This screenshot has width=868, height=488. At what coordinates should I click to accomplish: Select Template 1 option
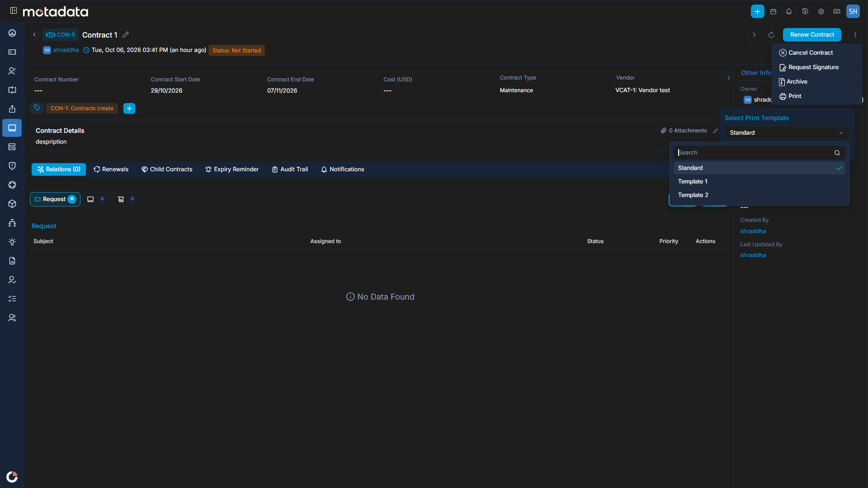pos(759,182)
